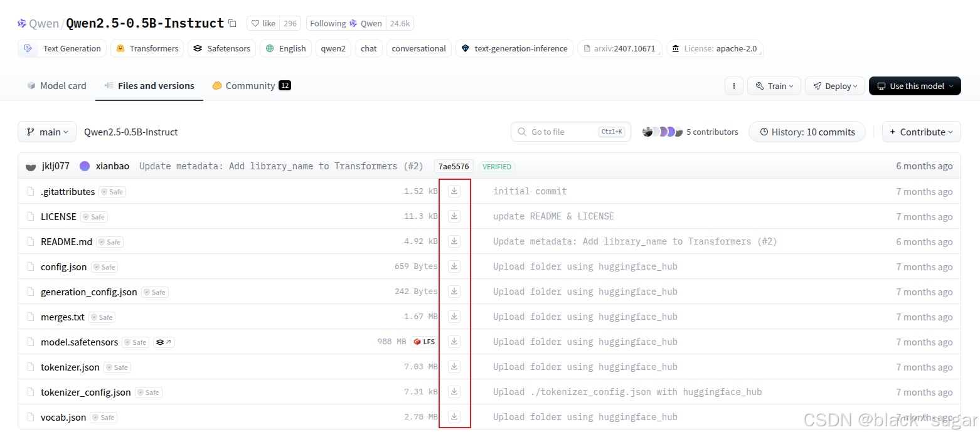980x437 pixels.
Task: Click the LFS badge on model.safetensors
Action: tap(424, 342)
